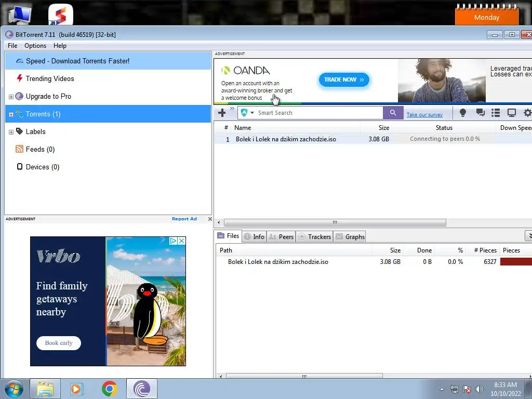Click Report Ad link
This screenshot has width=532, height=399.
(x=184, y=219)
